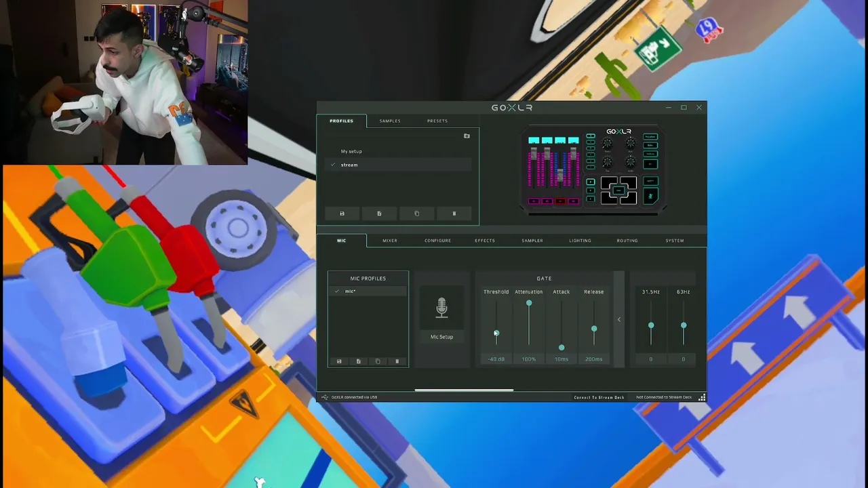The height and width of the screenshot is (488, 868).
Task: Open the Configure tab
Action: tap(437, 241)
